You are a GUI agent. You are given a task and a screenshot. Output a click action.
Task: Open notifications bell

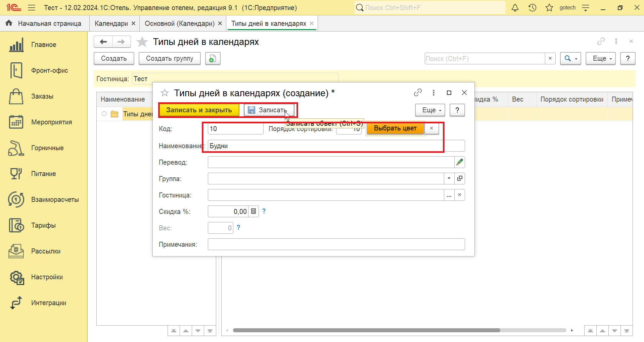click(x=515, y=8)
